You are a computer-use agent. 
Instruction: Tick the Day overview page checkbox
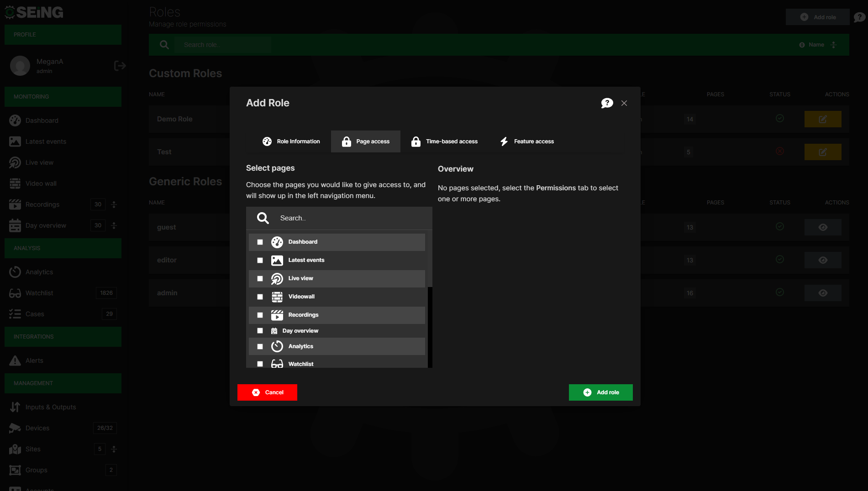(x=260, y=331)
